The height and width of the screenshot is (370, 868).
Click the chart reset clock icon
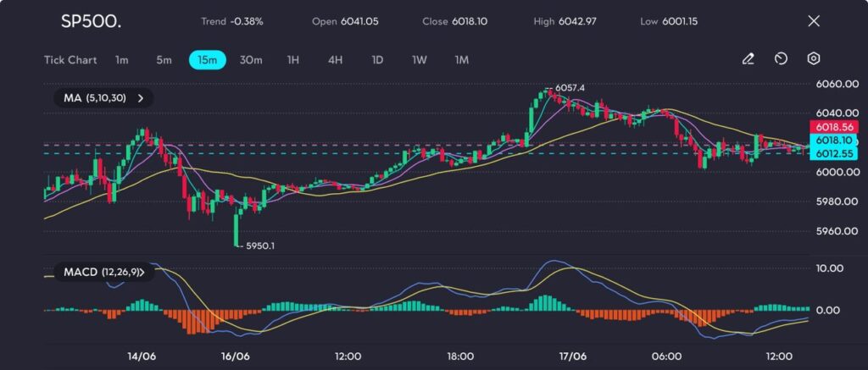781,59
